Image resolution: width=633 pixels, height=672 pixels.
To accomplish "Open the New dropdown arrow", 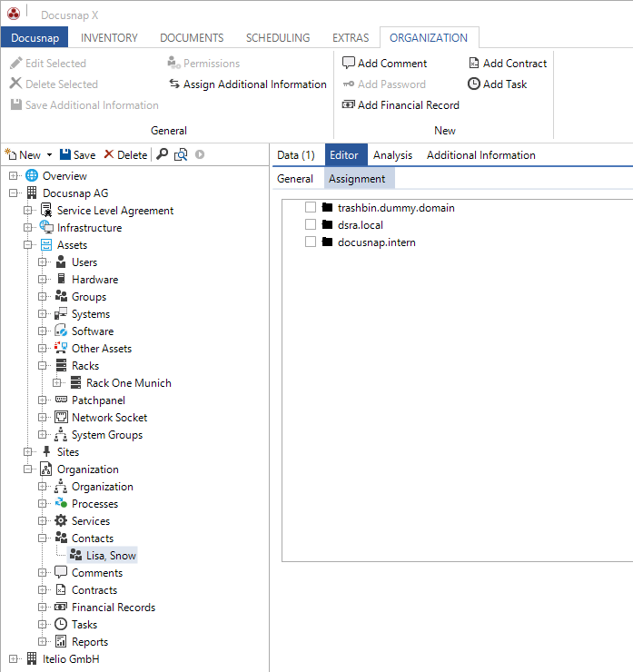I will [x=49, y=154].
